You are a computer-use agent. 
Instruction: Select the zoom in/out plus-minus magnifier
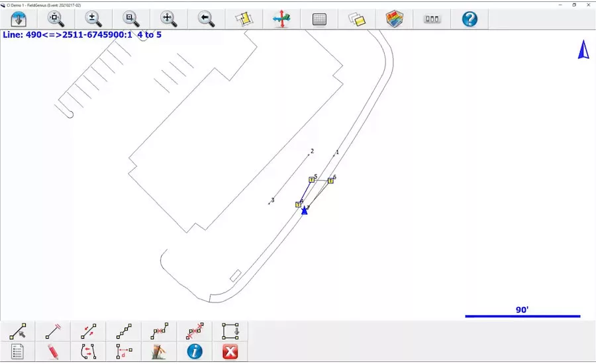tap(93, 19)
